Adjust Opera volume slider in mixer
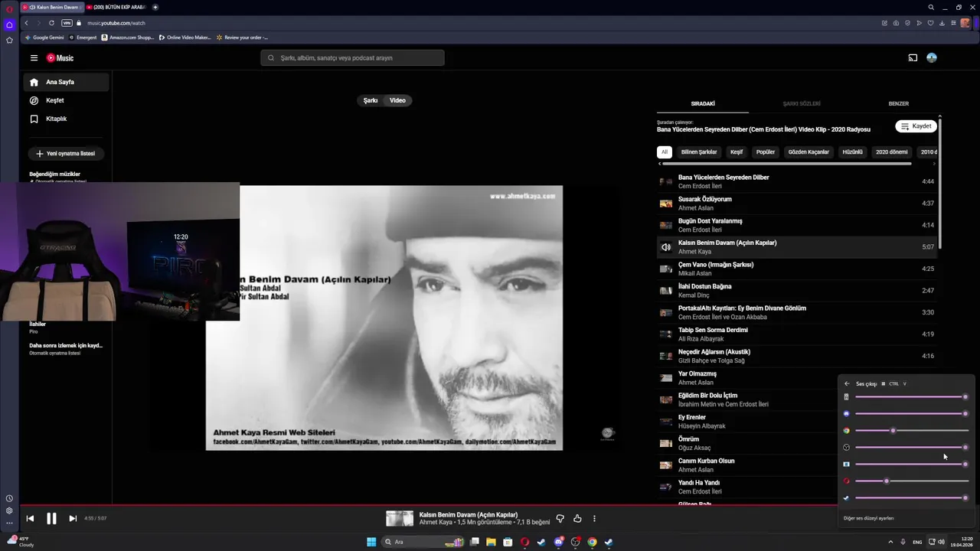The height and width of the screenshot is (551, 980). (x=912, y=481)
